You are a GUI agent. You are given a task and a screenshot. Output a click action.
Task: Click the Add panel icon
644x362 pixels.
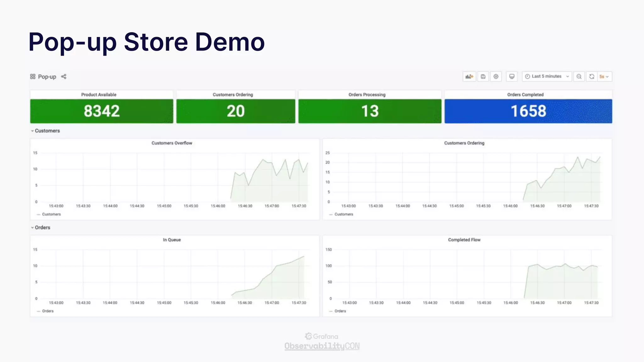[x=469, y=76]
